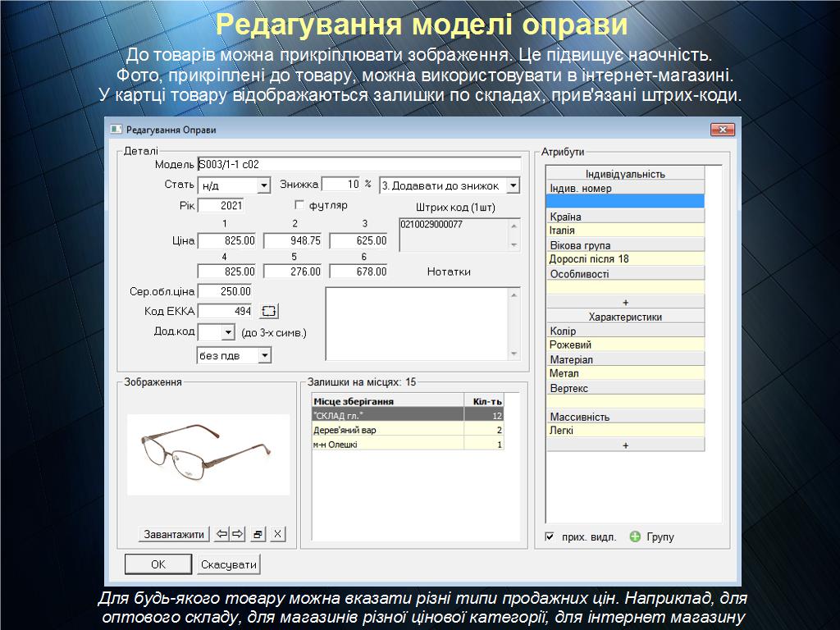Click the image window icon beside the arrows
This screenshot has height=630, width=840.
point(258,534)
